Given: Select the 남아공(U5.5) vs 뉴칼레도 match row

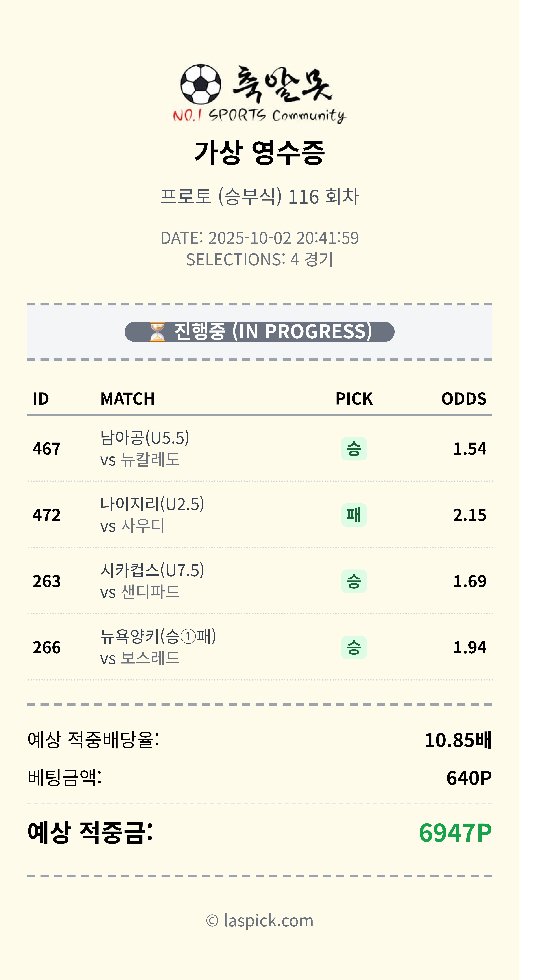Looking at the screenshot, I should pyautogui.click(x=145, y=449).
